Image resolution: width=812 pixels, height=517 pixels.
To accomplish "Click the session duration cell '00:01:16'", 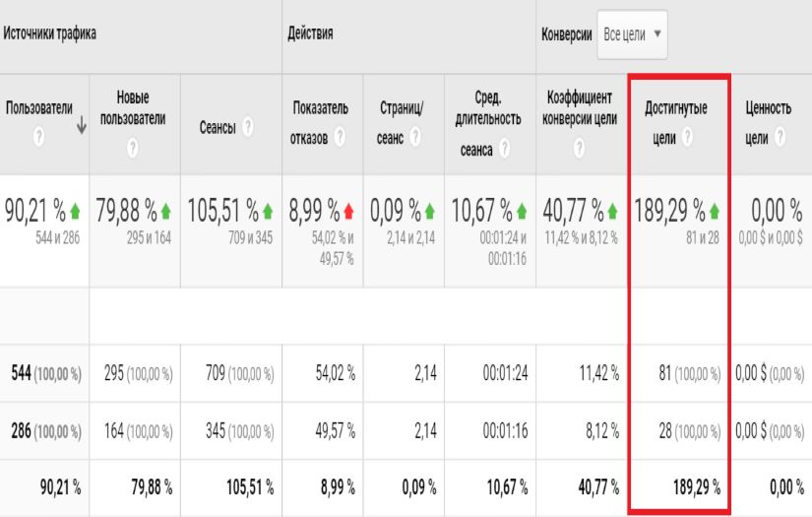I will (506, 431).
